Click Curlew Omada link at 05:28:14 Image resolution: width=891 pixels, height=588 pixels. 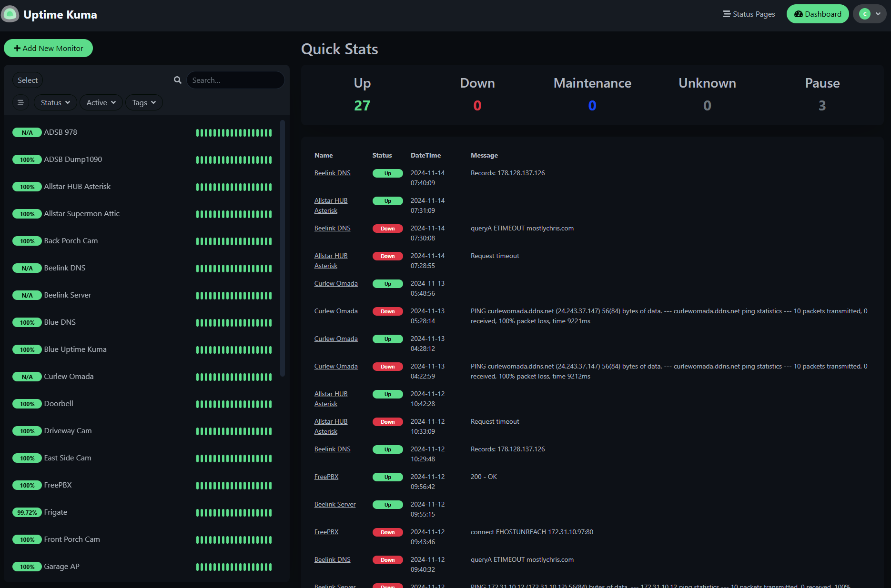[x=336, y=311]
